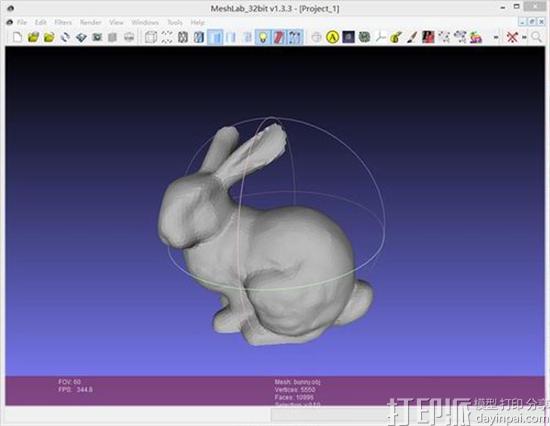Click the Faces: 10996 label
The height and width of the screenshot is (426, 550).
point(294,398)
